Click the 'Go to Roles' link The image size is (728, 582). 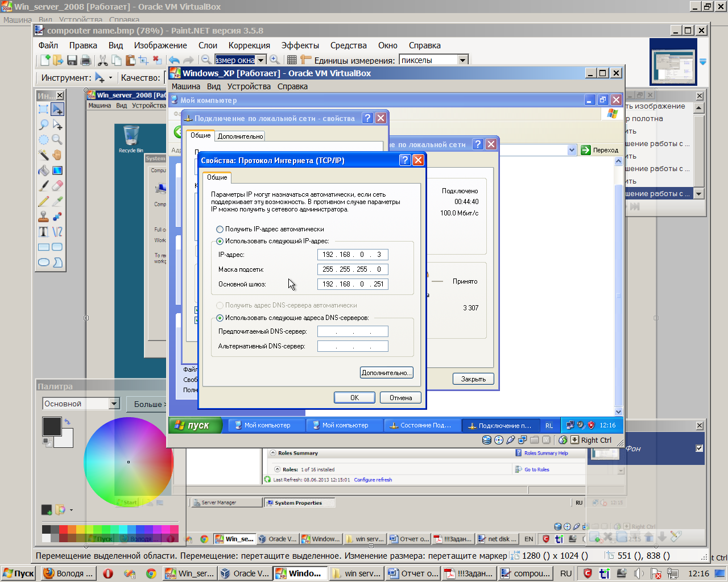tap(536, 469)
